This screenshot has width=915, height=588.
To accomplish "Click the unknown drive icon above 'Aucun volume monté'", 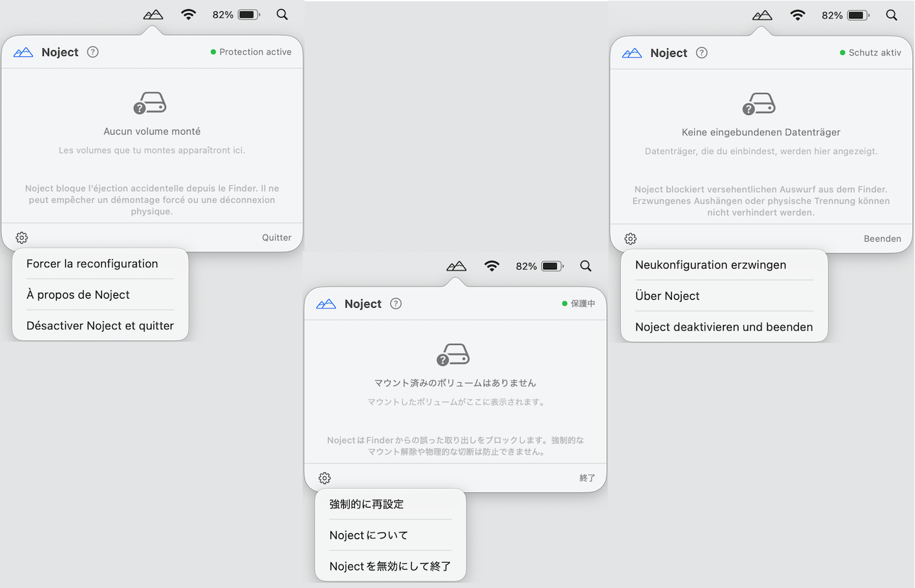I will click(150, 104).
